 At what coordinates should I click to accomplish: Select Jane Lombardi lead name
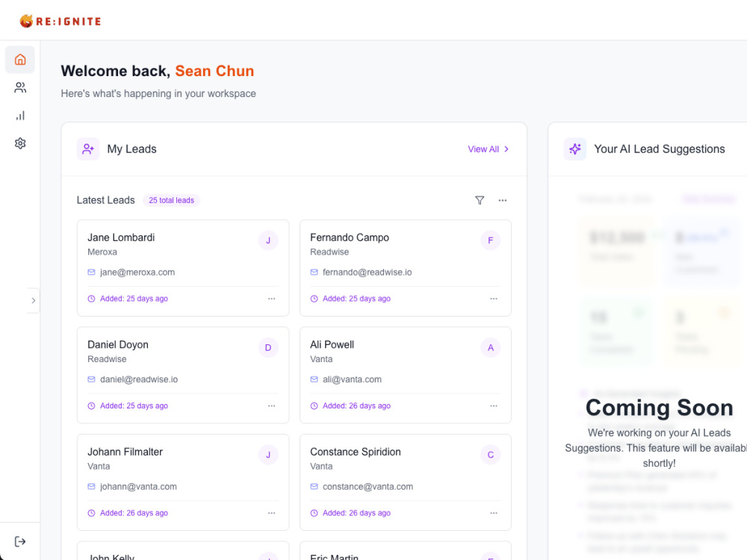point(121,237)
